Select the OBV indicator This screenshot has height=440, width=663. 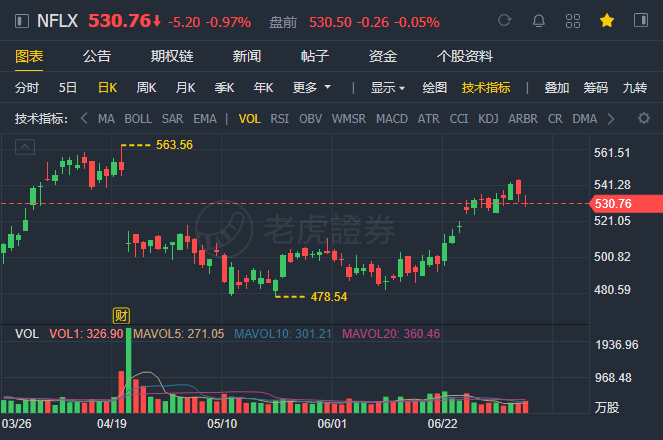pos(311,119)
